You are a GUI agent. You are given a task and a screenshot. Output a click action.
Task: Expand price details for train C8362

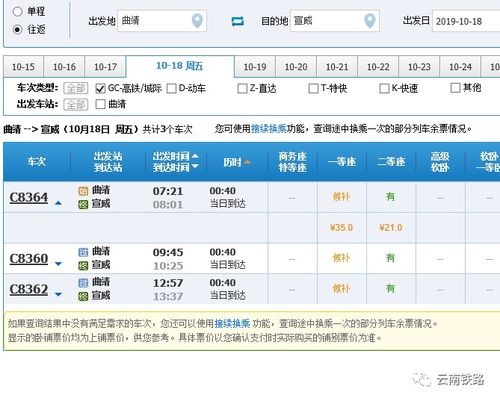[58, 294]
